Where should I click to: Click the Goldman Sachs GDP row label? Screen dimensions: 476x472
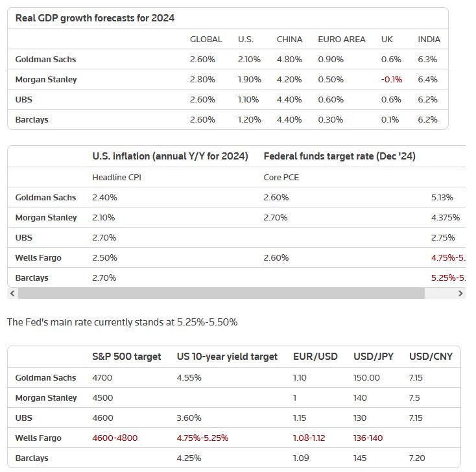[x=45, y=60]
